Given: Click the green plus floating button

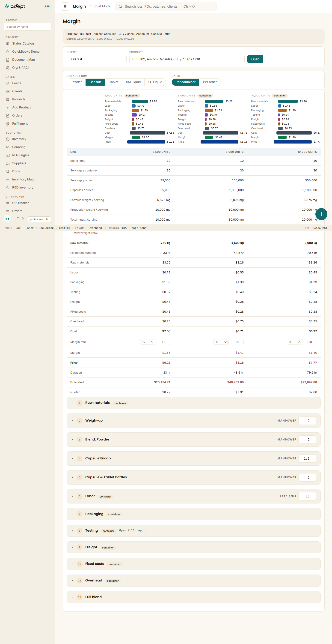Looking at the screenshot, I should (321, 214).
